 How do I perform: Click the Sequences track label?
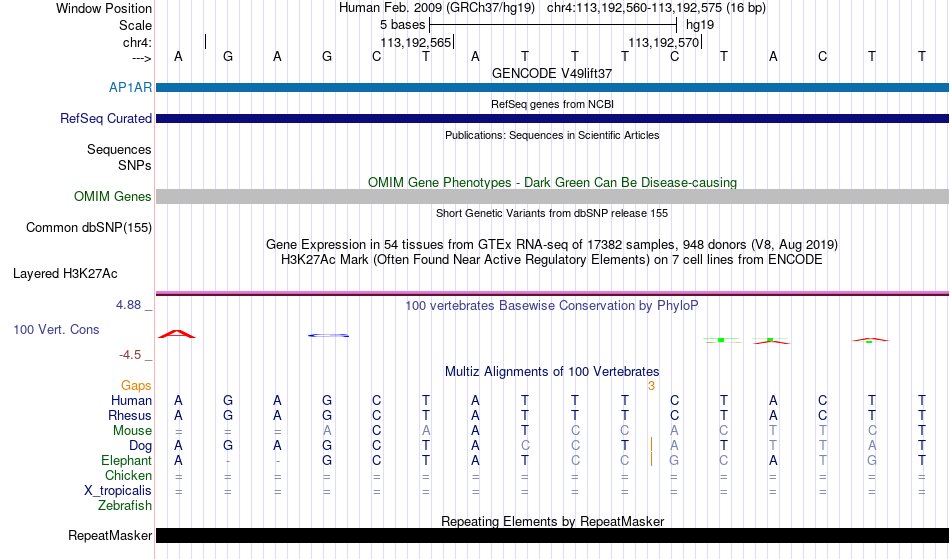pos(119,150)
